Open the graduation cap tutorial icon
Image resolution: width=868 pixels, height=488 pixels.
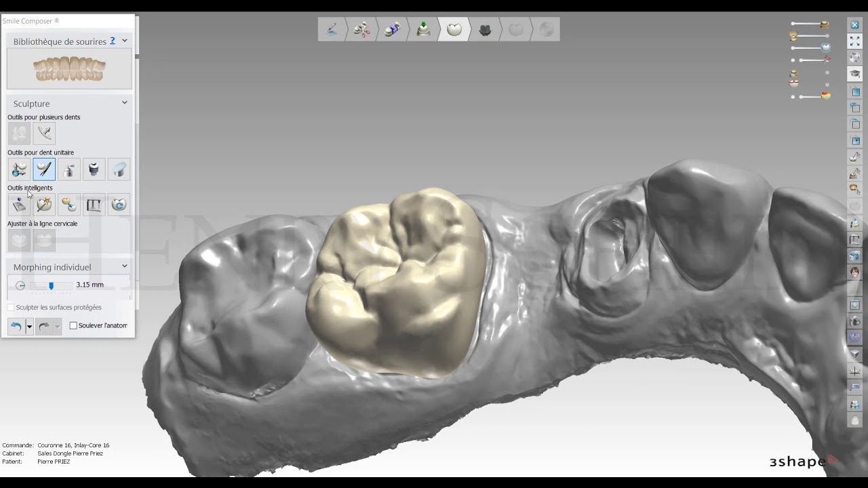coord(855,74)
